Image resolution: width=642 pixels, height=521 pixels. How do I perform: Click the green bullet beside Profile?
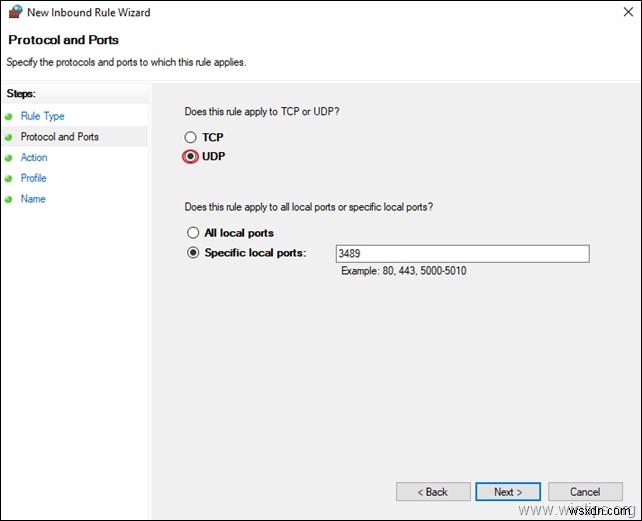pyautogui.click(x=9, y=179)
